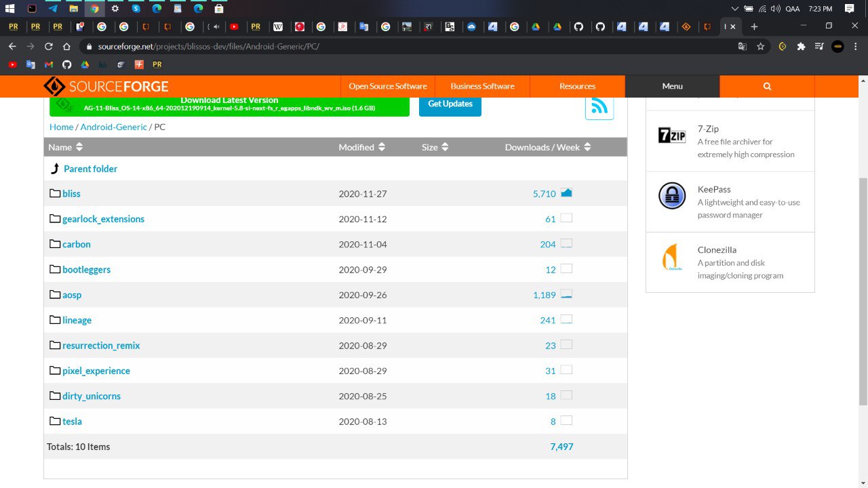Click the browser Home icon
This screenshot has width=868, height=488.
tap(66, 47)
